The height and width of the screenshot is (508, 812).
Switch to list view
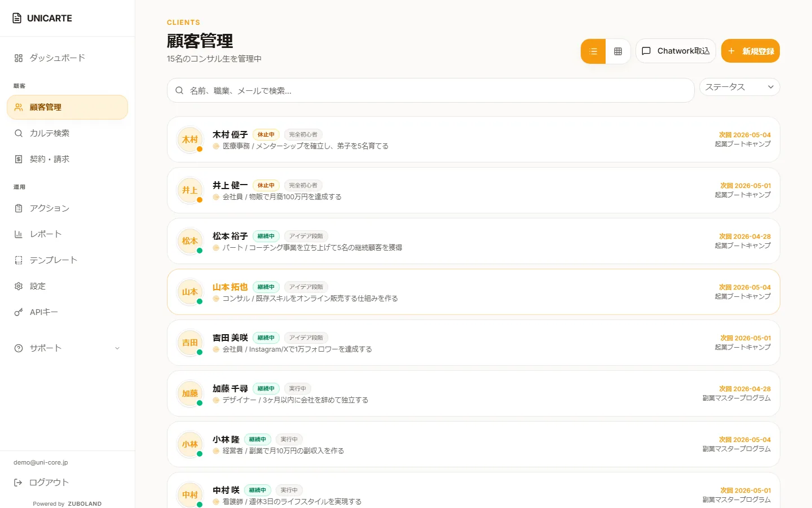593,51
